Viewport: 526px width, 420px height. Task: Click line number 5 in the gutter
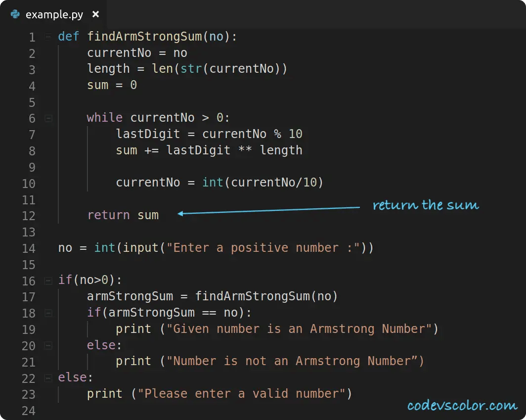pyautogui.click(x=32, y=102)
